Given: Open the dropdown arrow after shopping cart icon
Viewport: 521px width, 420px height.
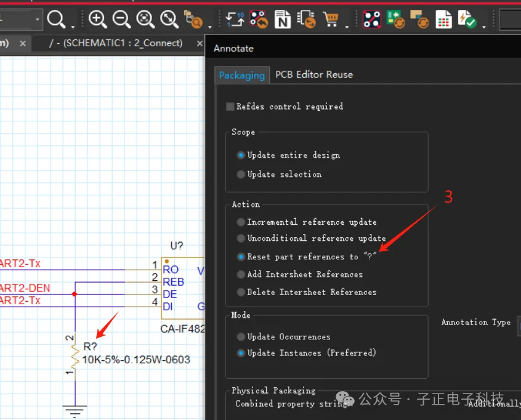Looking at the screenshot, I should 347,26.
